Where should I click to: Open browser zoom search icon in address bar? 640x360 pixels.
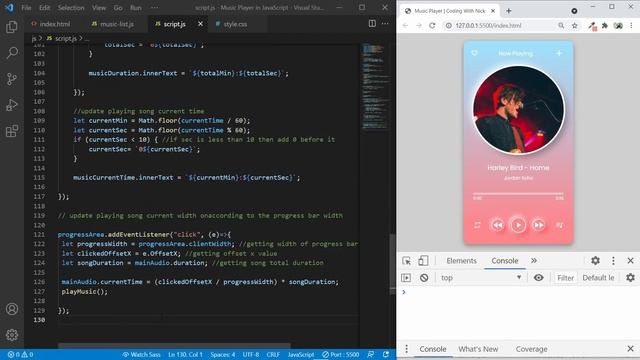(561, 25)
